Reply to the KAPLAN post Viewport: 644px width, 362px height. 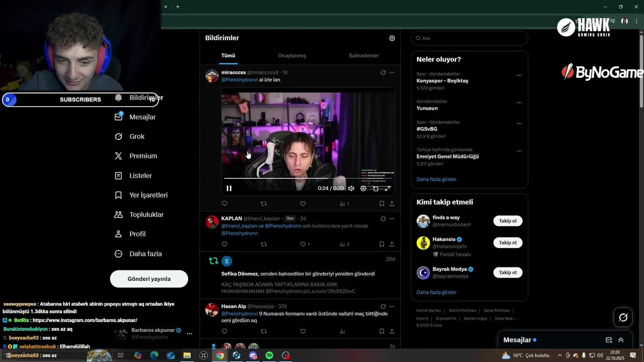click(x=224, y=244)
